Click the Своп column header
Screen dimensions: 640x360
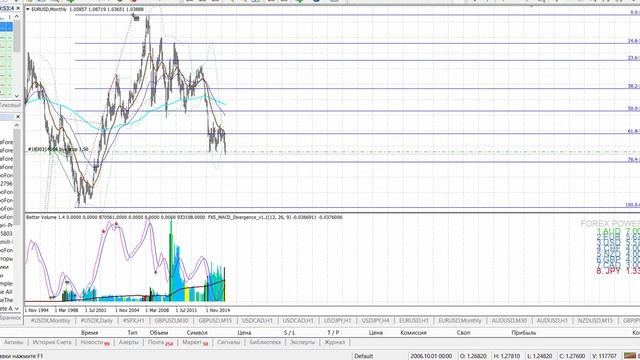click(x=463, y=333)
